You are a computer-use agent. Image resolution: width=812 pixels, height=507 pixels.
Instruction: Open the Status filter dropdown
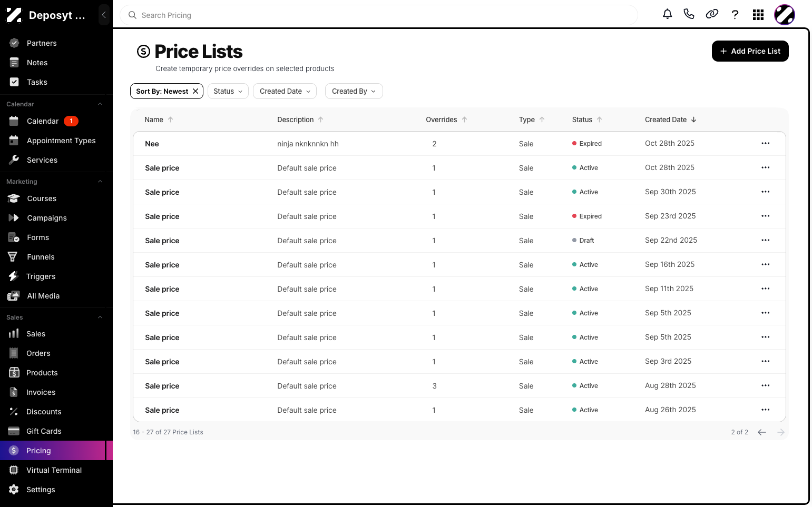(x=228, y=91)
